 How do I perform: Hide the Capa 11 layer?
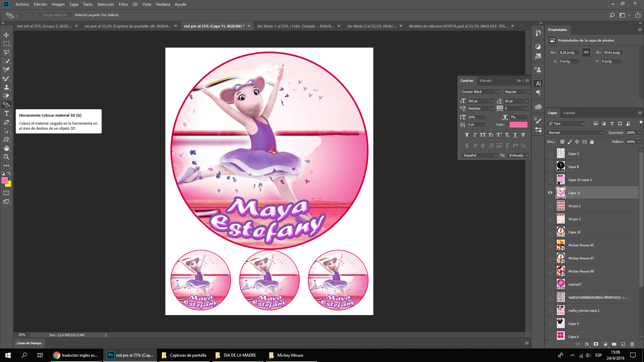tap(550, 193)
